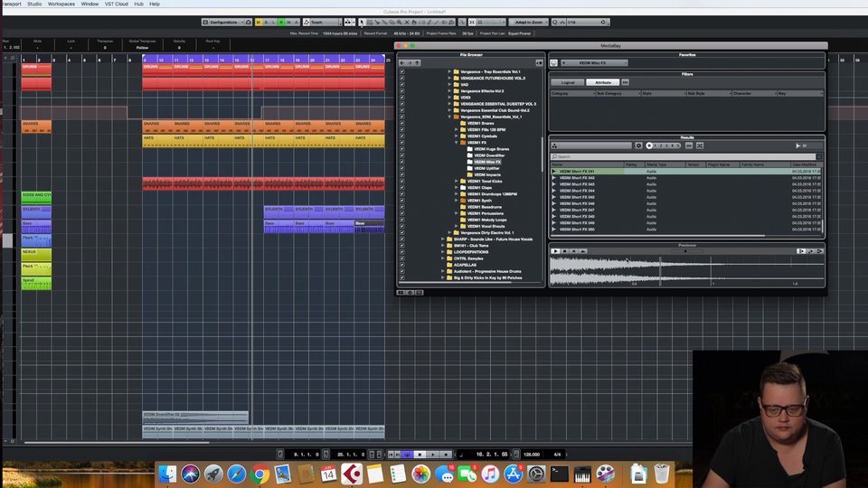Click the rescan button in File Browser header

(x=539, y=63)
